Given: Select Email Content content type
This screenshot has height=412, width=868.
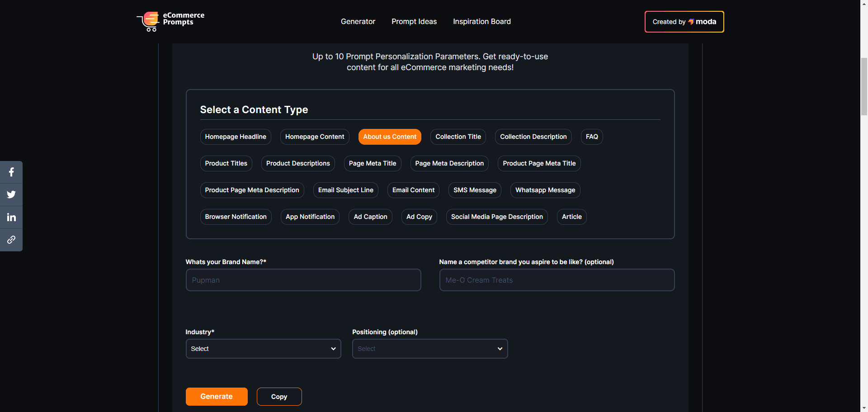Looking at the screenshot, I should pos(413,190).
